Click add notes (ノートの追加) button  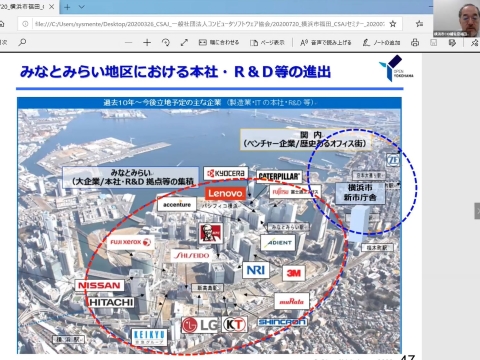click(x=382, y=43)
